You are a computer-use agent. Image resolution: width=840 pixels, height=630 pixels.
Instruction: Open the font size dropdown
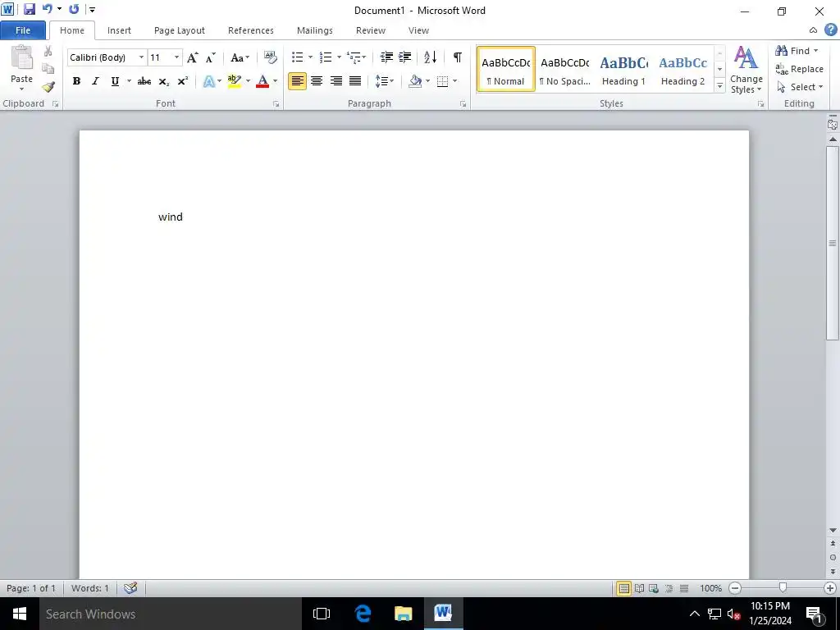[x=176, y=57]
